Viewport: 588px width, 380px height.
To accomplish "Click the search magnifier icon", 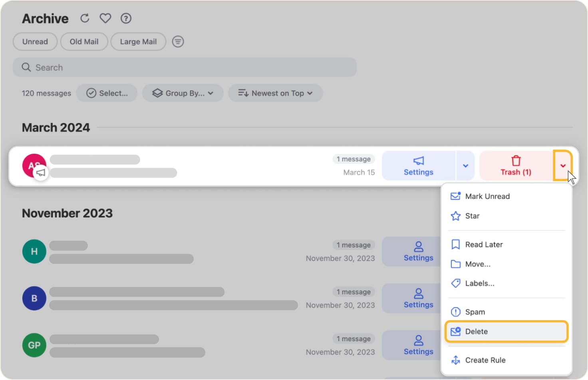I will (x=26, y=67).
